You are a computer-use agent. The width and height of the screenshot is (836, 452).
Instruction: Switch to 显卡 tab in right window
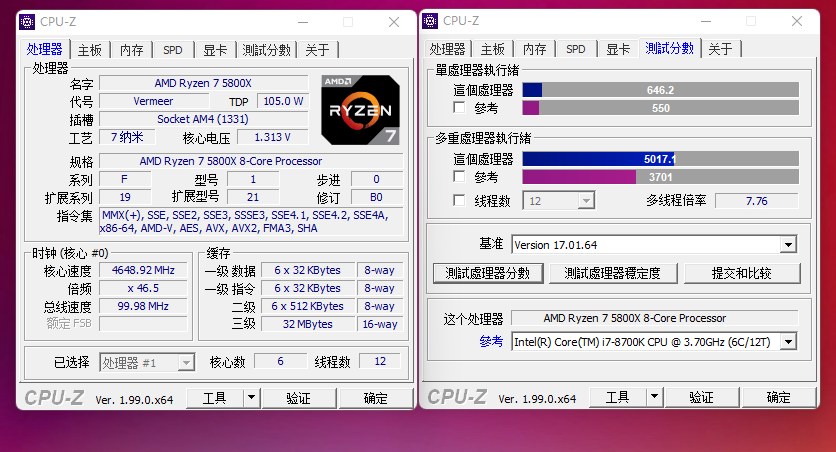click(618, 49)
